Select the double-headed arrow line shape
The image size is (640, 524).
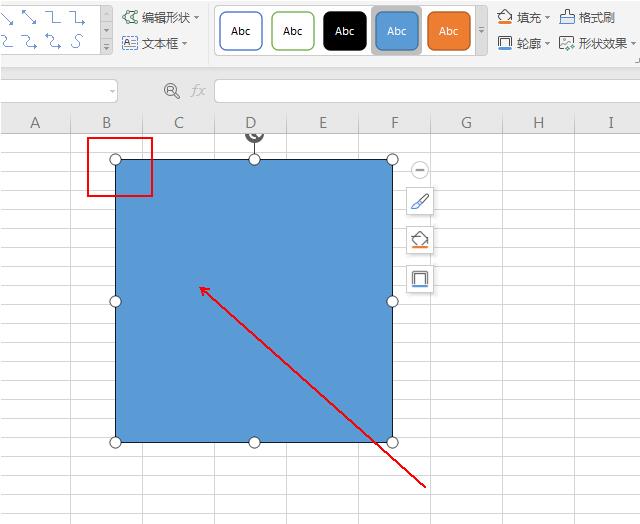29,17
